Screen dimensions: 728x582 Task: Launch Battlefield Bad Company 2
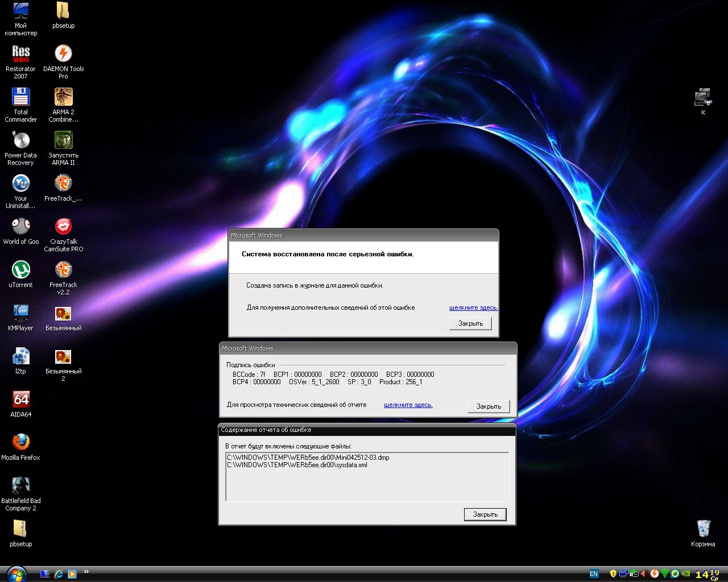coord(20,494)
